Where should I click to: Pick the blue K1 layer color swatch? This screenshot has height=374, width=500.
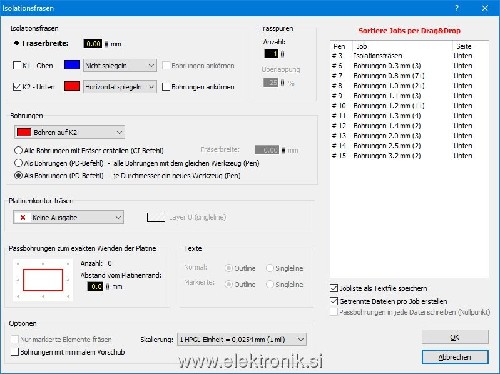click(x=72, y=65)
